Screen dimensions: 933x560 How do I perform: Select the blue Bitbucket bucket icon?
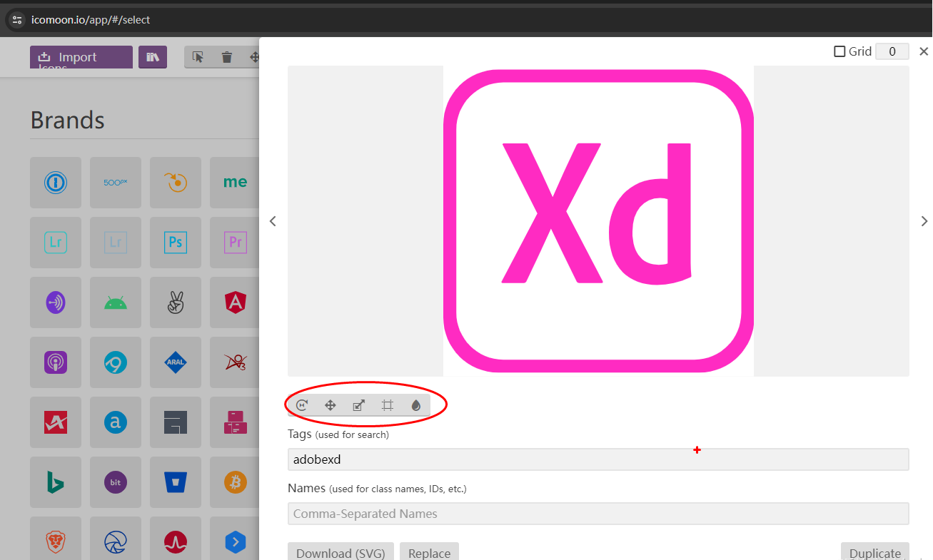click(176, 482)
